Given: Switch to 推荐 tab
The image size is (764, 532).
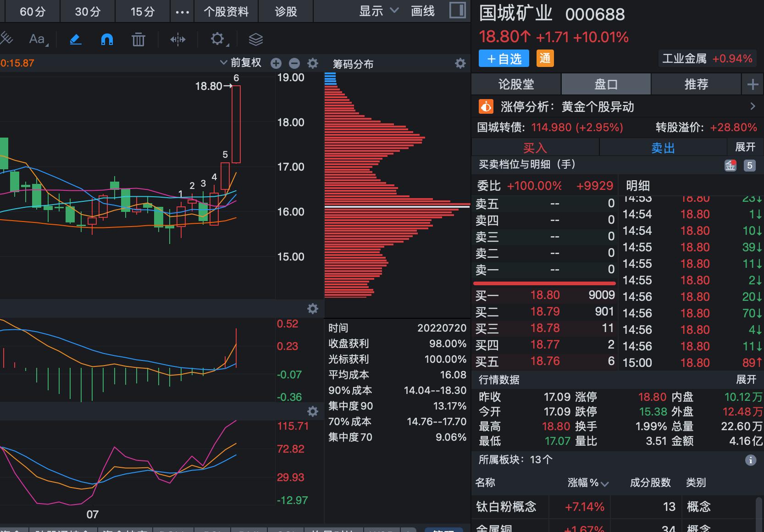Looking at the screenshot, I should (696, 84).
